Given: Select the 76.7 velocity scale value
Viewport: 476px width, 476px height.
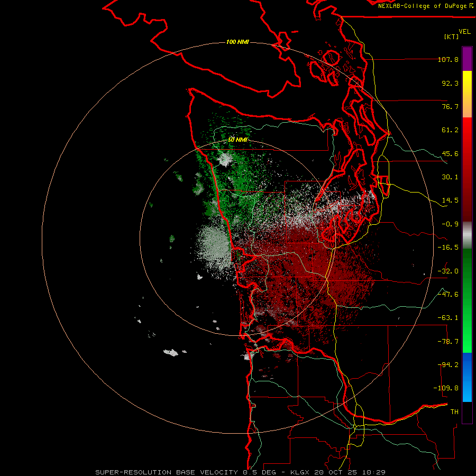Looking at the screenshot, I should coord(450,106).
